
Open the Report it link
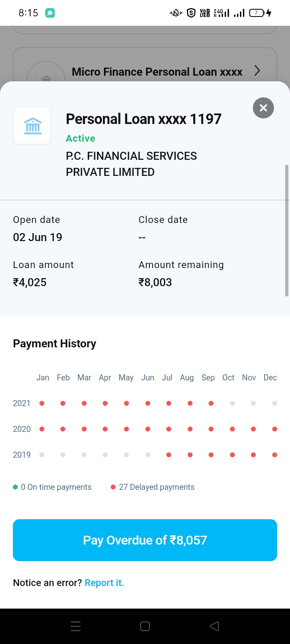(x=104, y=583)
